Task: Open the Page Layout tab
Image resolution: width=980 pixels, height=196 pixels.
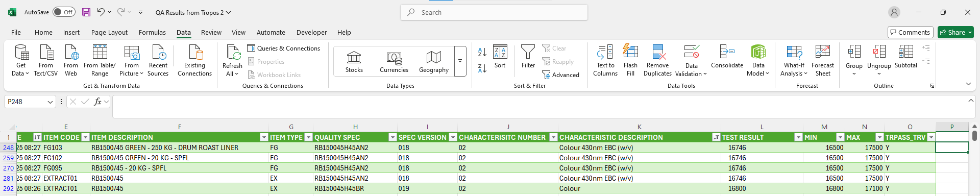Action: click(x=109, y=32)
